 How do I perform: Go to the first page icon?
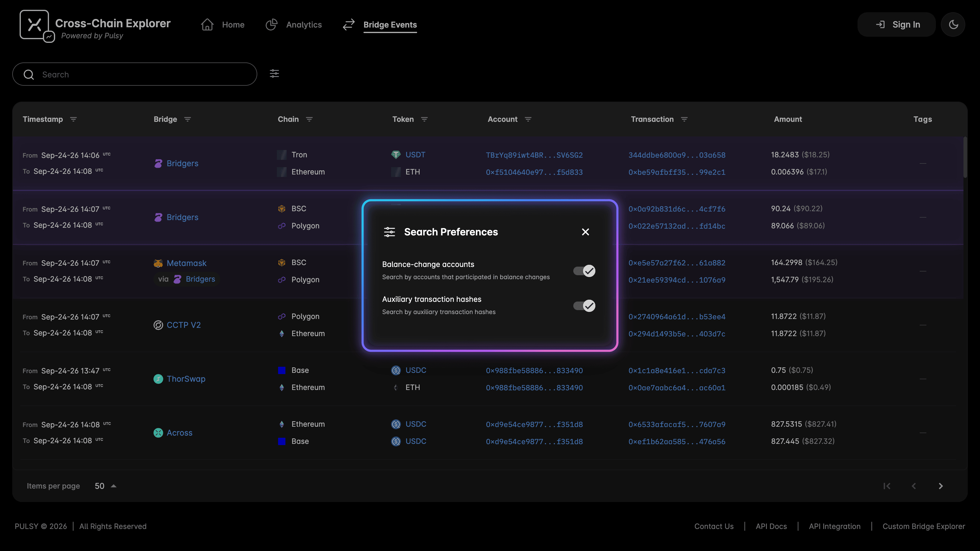pos(887,486)
